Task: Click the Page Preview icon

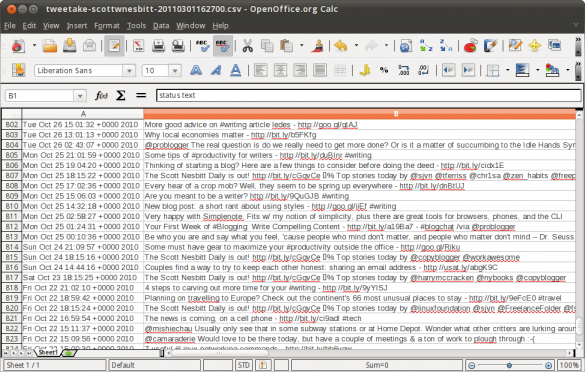Action: pos(178,46)
